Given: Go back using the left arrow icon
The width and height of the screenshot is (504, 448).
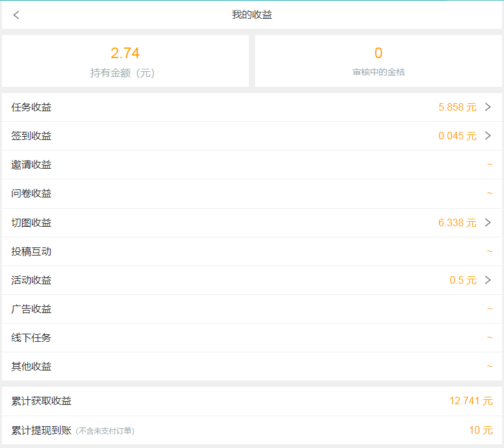Looking at the screenshot, I should (16, 15).
